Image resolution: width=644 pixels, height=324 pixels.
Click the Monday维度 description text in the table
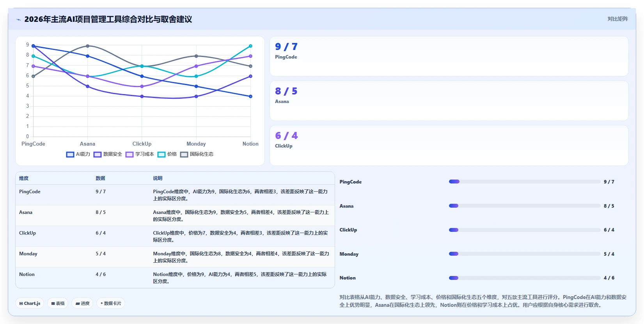click(241, 257)
